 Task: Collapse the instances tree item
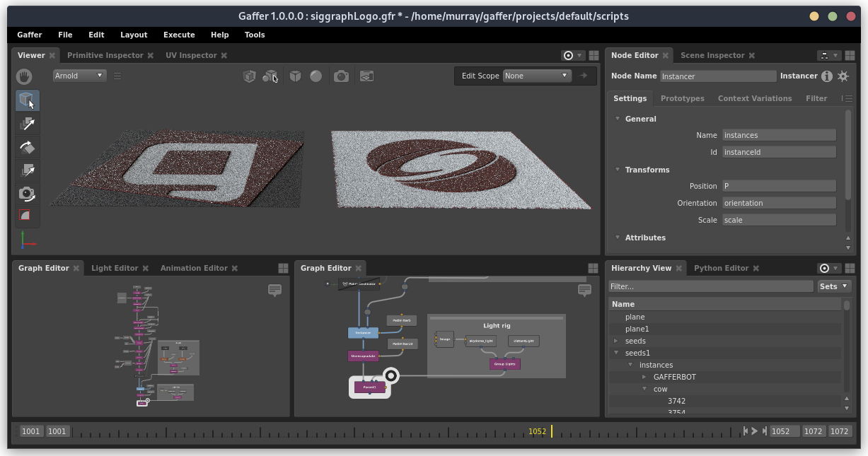pyautogui.click(x=630, y=365)
